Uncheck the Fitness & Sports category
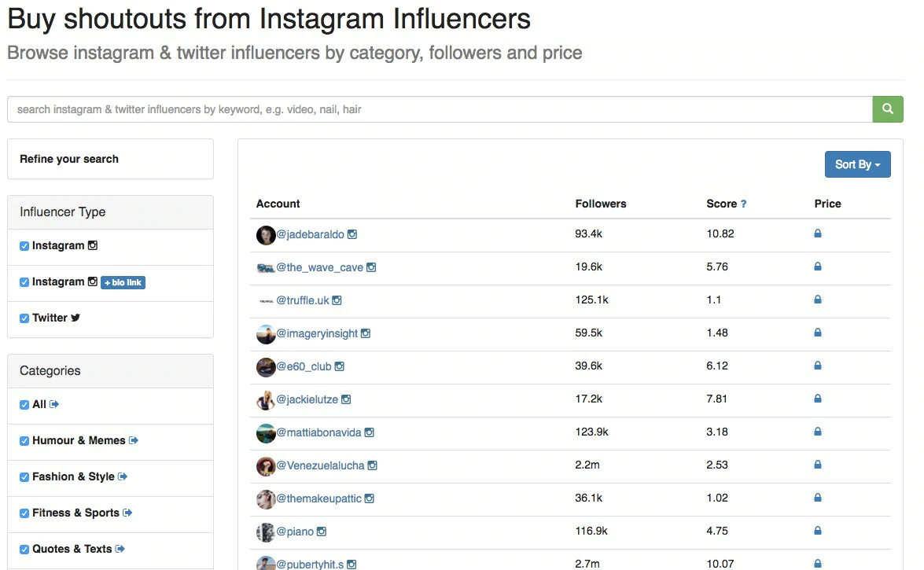924x570 pixels. [x=24, y=513]
